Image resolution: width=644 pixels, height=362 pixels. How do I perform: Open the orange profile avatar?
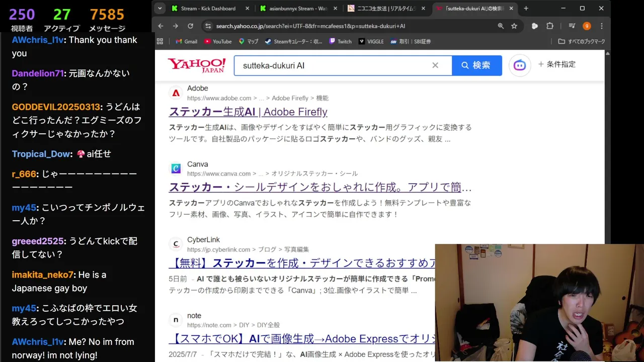tap(587, 26)
